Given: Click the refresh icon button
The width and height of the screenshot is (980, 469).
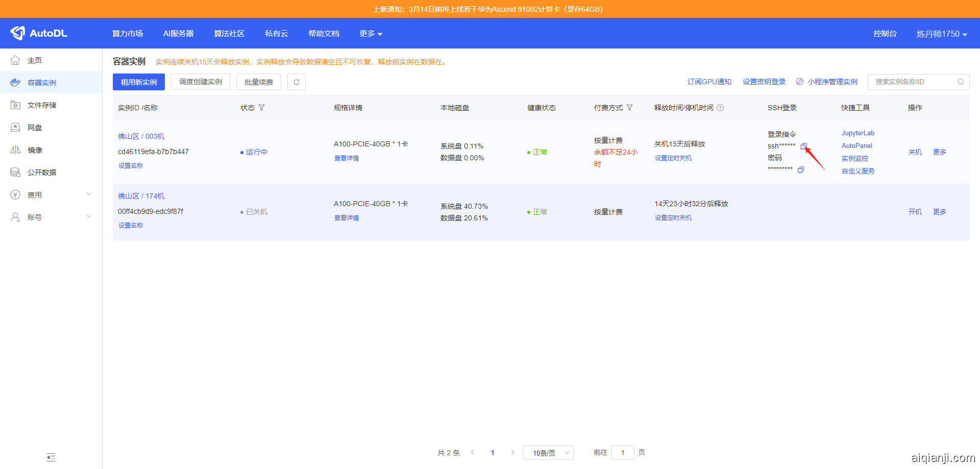Looking at the screenshot, I should pyautogui.click(x=297, y=82).
